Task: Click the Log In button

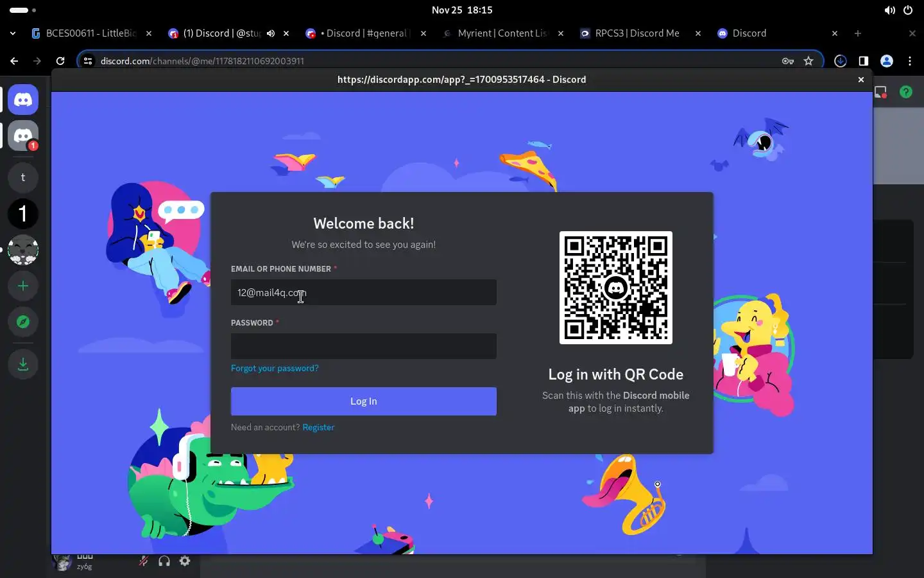Action: click(364, 401)
